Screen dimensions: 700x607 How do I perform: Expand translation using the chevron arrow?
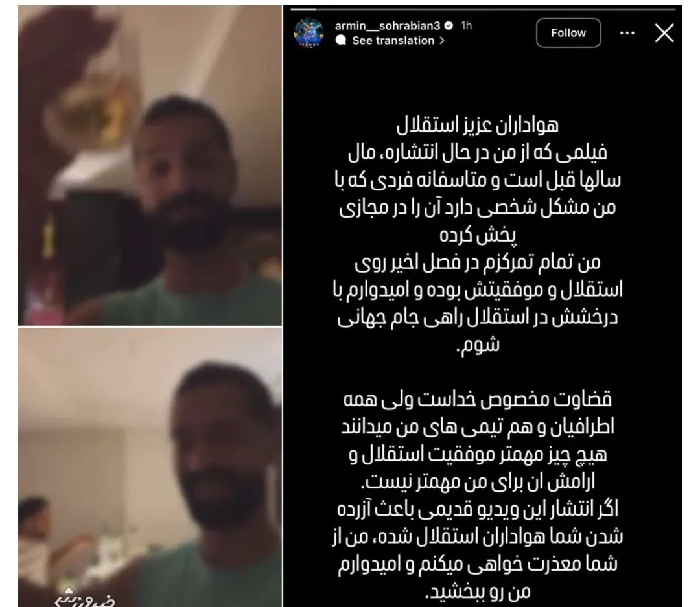(x=442, y=40)
